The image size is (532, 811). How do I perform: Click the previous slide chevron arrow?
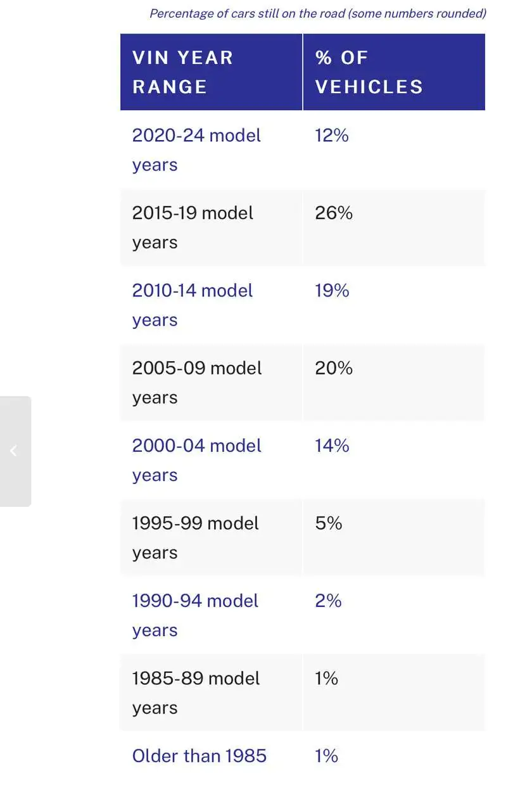pos(13,451)
